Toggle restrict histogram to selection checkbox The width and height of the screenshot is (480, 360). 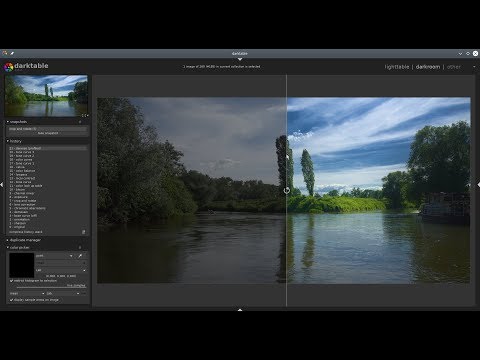[11, 281]
